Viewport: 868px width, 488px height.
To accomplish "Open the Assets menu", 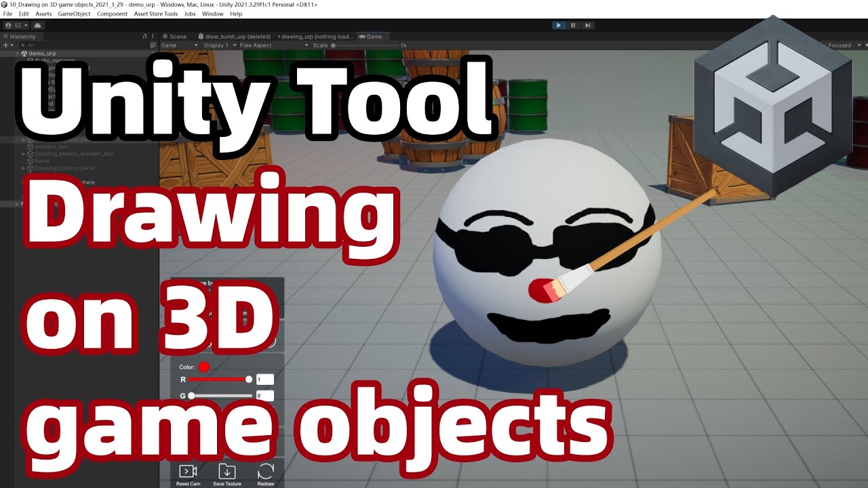I will [x=43, y=14].
